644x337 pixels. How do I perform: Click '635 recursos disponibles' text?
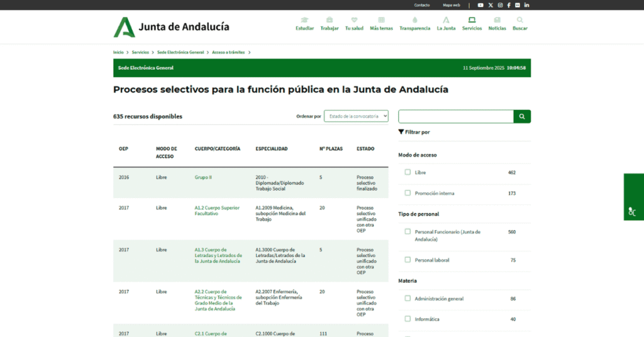pyautogui.click(x=148, y=116)
